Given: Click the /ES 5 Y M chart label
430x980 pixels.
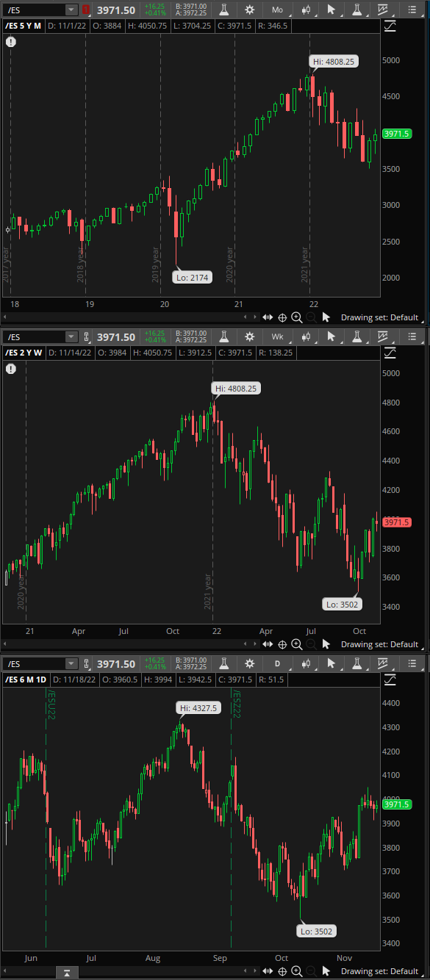Looking at the screenshot, I should click(x=24, y=26).
